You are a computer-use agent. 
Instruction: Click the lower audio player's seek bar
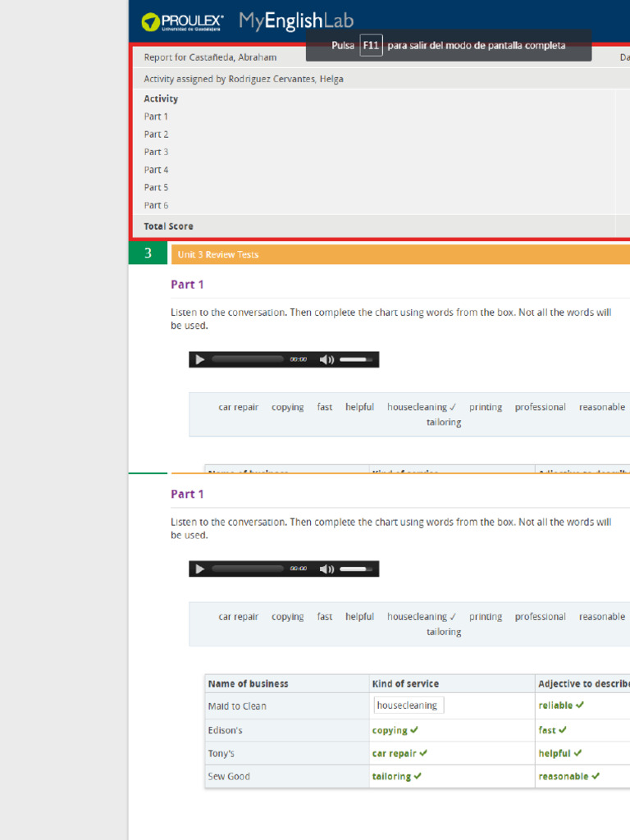[248, 569]
